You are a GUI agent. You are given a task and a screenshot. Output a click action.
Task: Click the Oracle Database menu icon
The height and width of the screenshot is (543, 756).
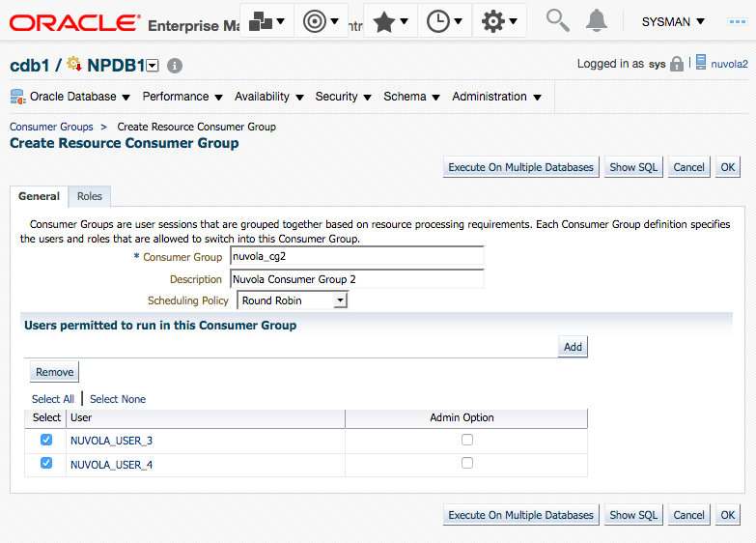tap(17, 97)
